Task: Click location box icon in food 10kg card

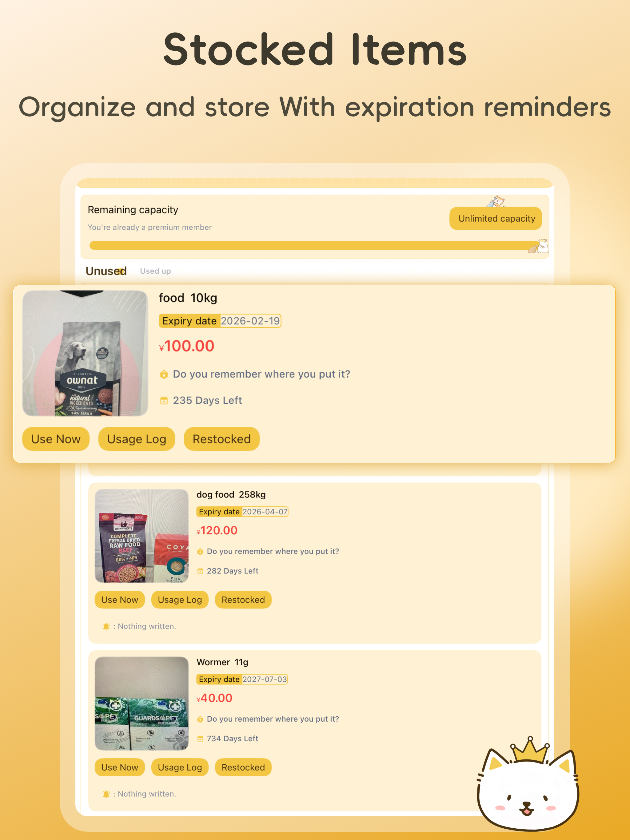Action: pos(164,374)
